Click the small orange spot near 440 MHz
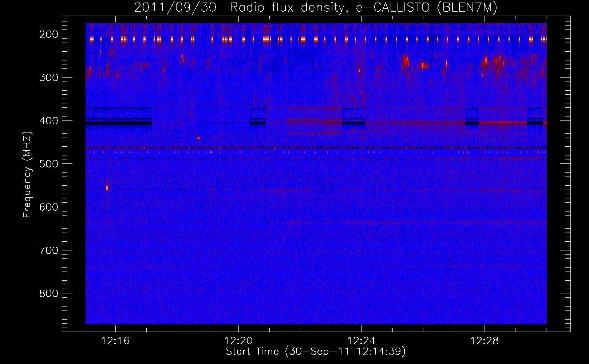This screenshot has height=364, width=589. tap(198, 138)
